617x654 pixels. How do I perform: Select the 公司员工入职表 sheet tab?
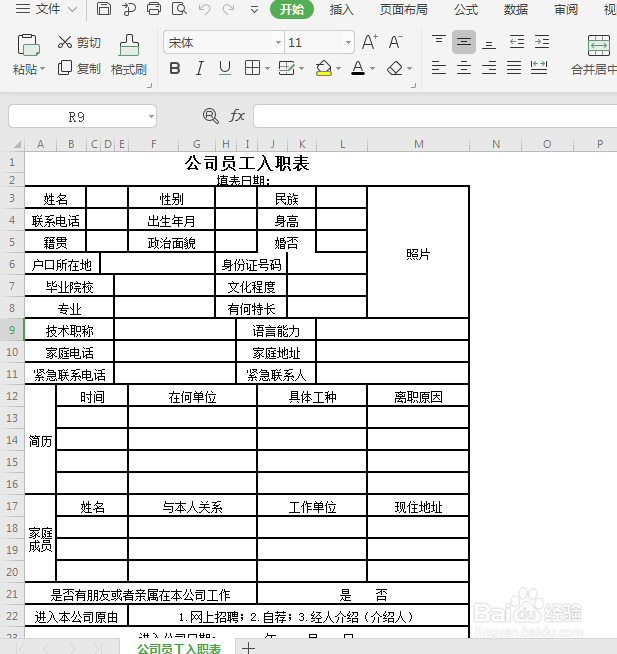179,648
